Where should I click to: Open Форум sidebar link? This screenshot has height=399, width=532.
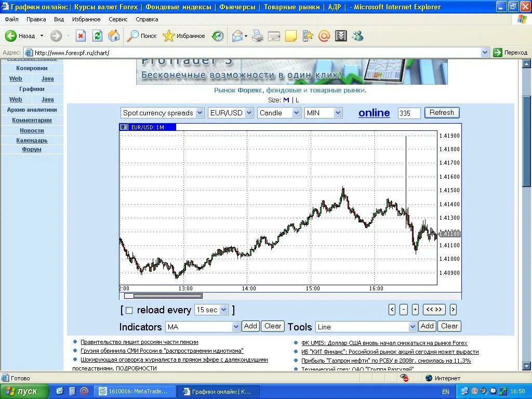32,149
